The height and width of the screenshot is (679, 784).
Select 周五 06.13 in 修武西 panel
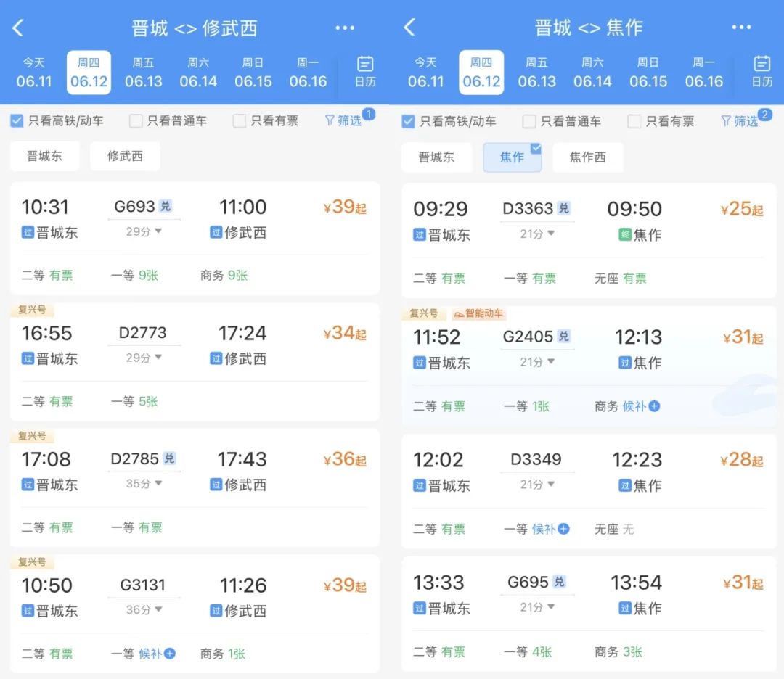pyautogui.click(x=144, y=73)
